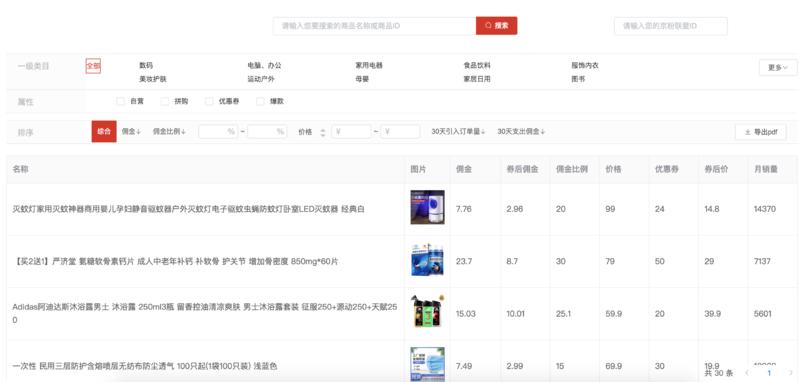Screen dimensions: 800x382
Task: Select the 全部 category filter
Action: tap(93, 66)
